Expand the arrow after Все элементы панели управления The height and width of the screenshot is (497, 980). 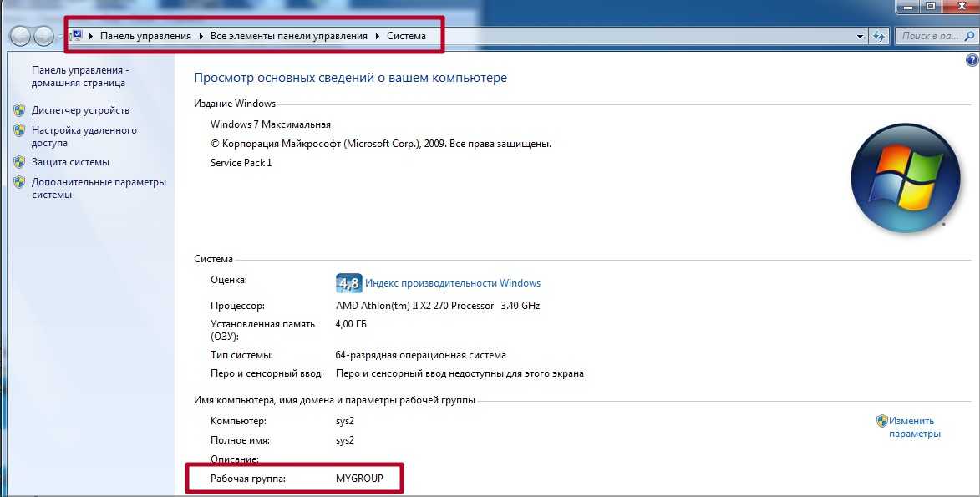click(x=377, y=36)
